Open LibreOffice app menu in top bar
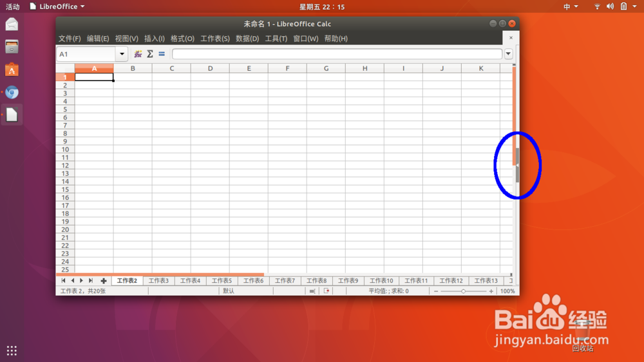This screenshot has height=362, width=644. (x=57, y=6)
